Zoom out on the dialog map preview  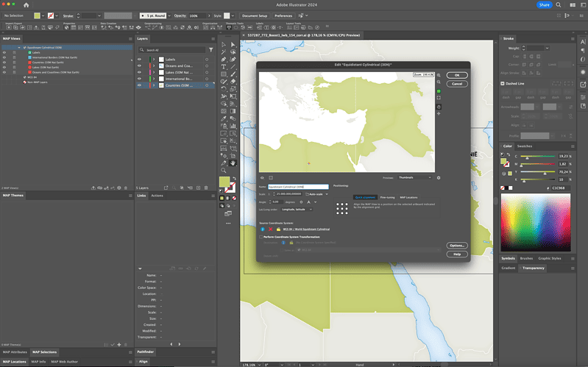439,82
